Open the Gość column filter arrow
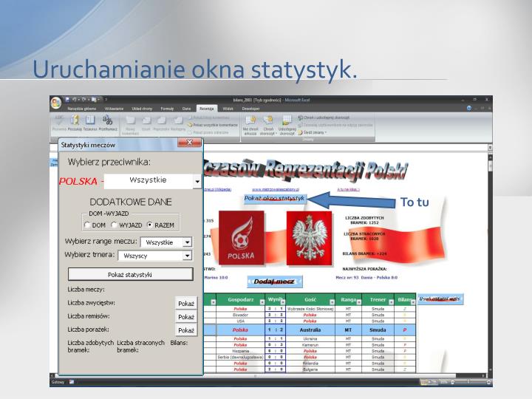This screenshot has height=399, width=532. pyautogui.click(x=332, y=302)
